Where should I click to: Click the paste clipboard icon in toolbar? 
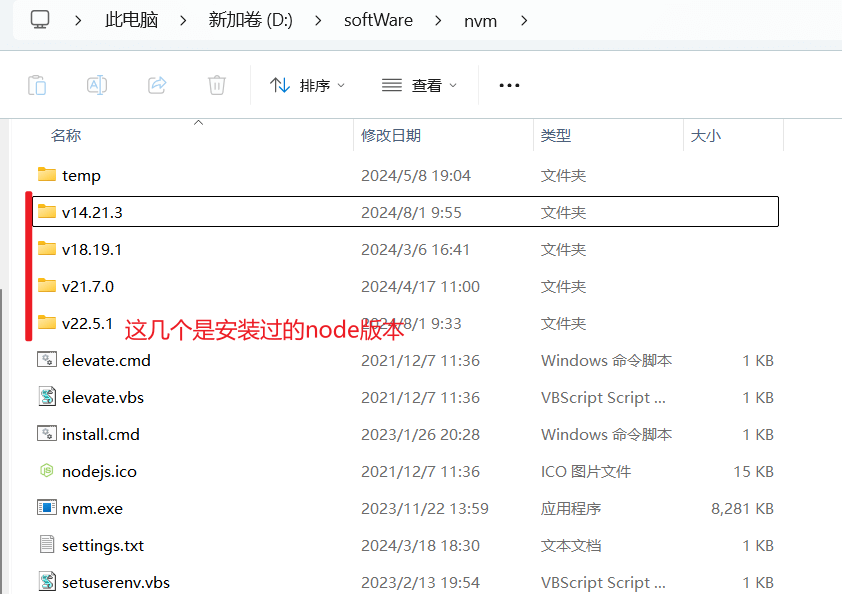click(x=37, y=85)
